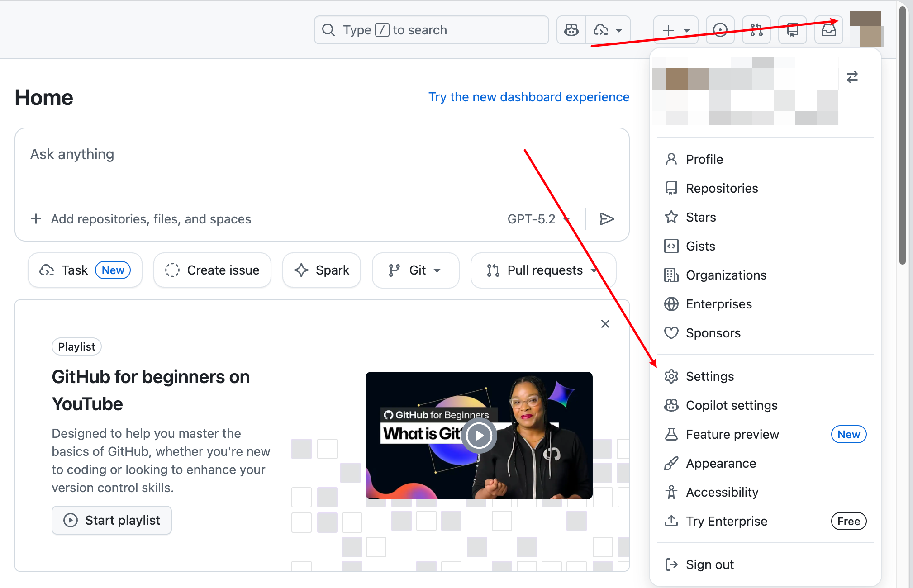Open the Copilot chat icon in header
The height and width of the screenshot is (588, 913).
coord(571,30)
